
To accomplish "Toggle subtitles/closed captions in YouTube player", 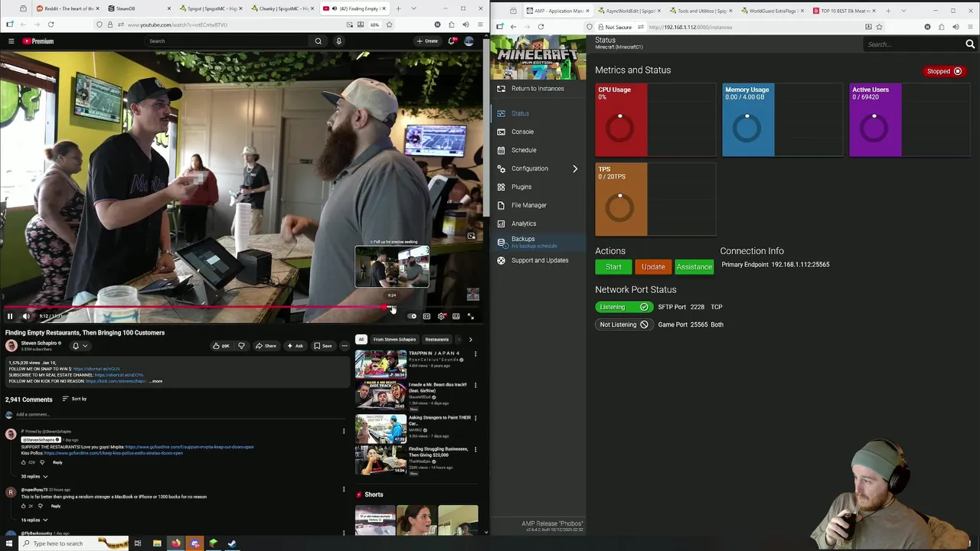I will (426, 316).
